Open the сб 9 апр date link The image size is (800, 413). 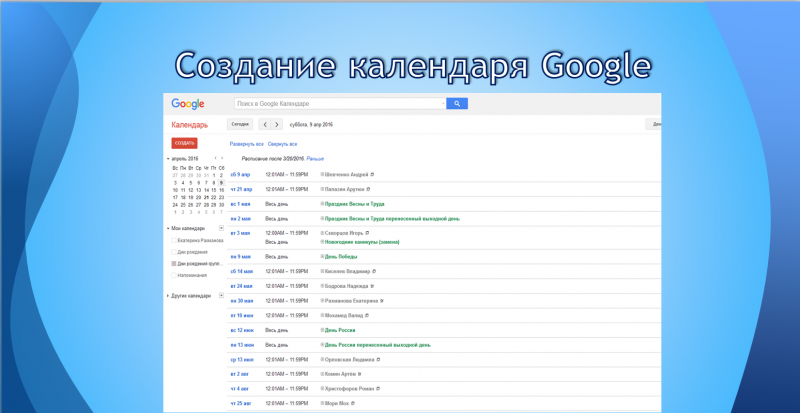pyautogui.click(x=240, y=175)
